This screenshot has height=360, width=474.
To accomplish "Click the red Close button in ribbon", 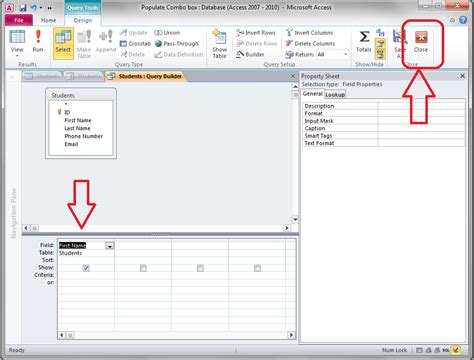I will pyautogui.click(x=421, y=41).
